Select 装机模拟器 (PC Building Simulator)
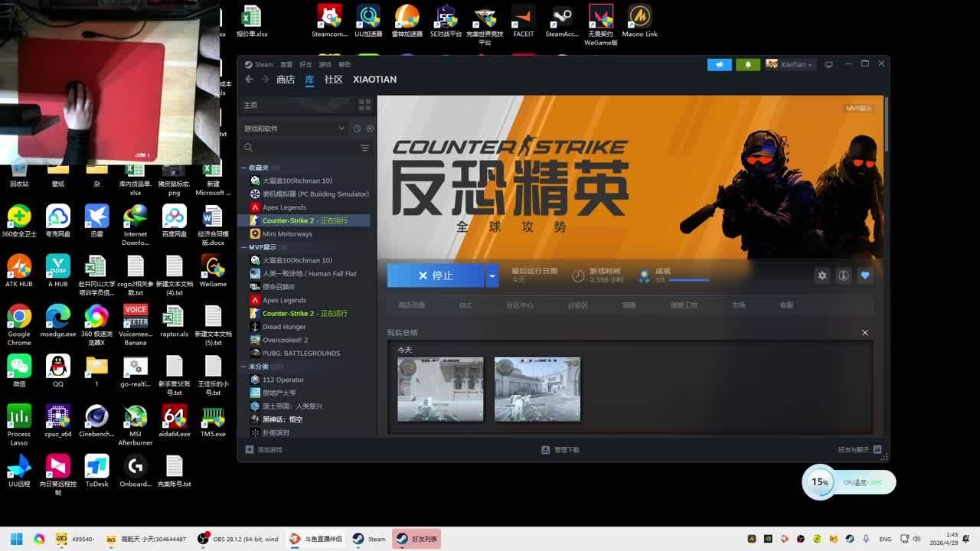Image resolution: width=980 pixels, height=551 pixels. (305, 194)
